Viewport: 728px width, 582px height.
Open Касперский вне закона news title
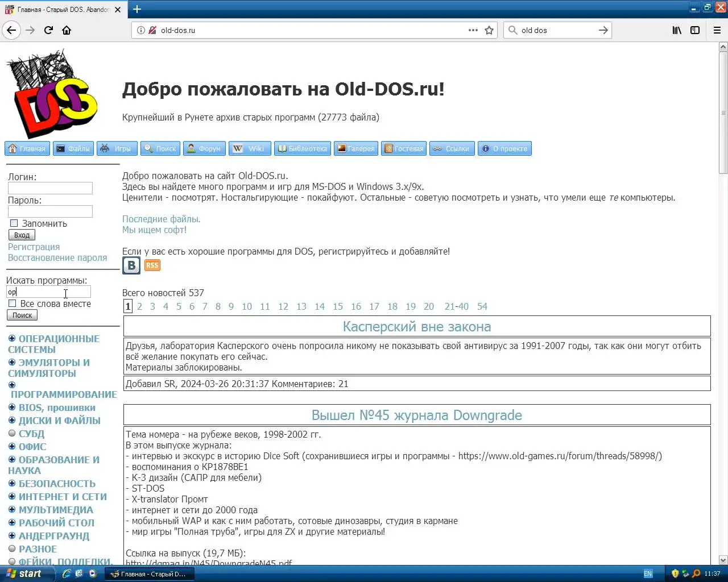click(x=417, y=326)
